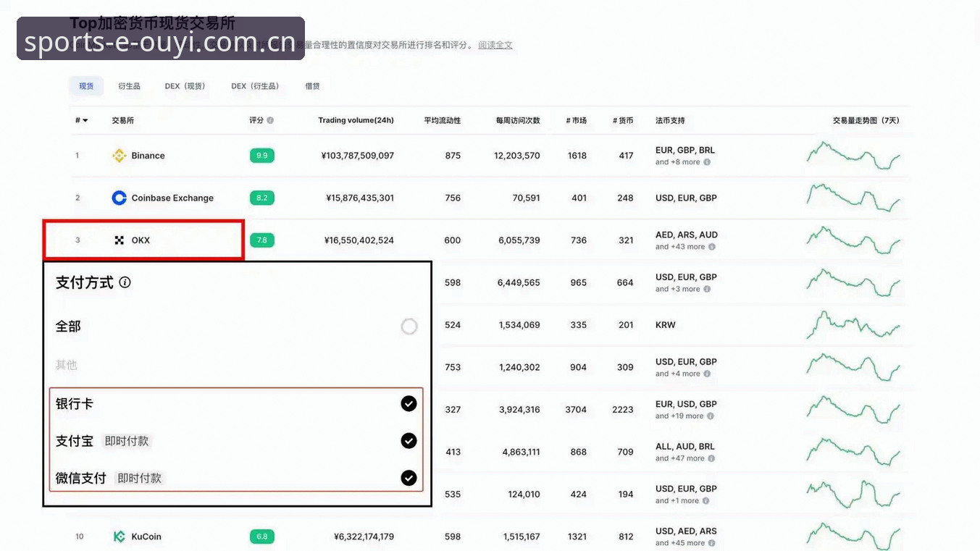Viewport: 980px width, 551px height.
Task: Click the KRW fiat support cell
Action: (x=666, y=325)
